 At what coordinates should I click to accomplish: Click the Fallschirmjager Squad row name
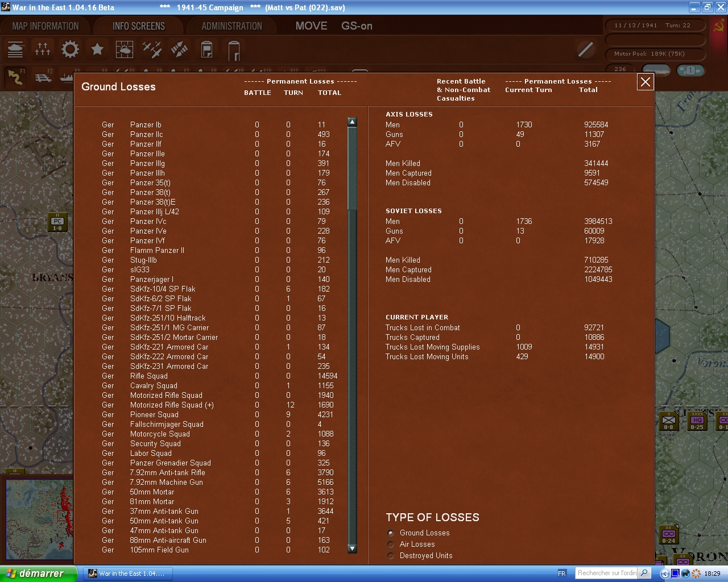coord(167,425)
